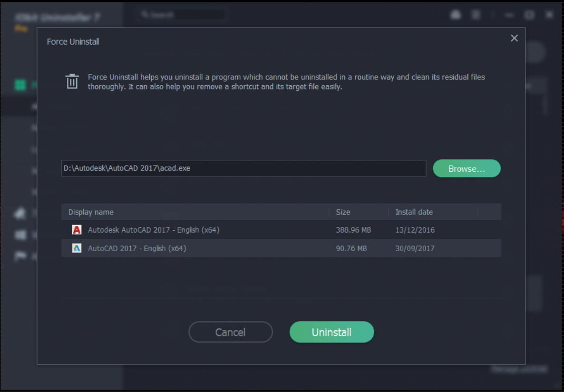
Task: Click the toolbox icon in main window title bar
Action: pos(456,15)
